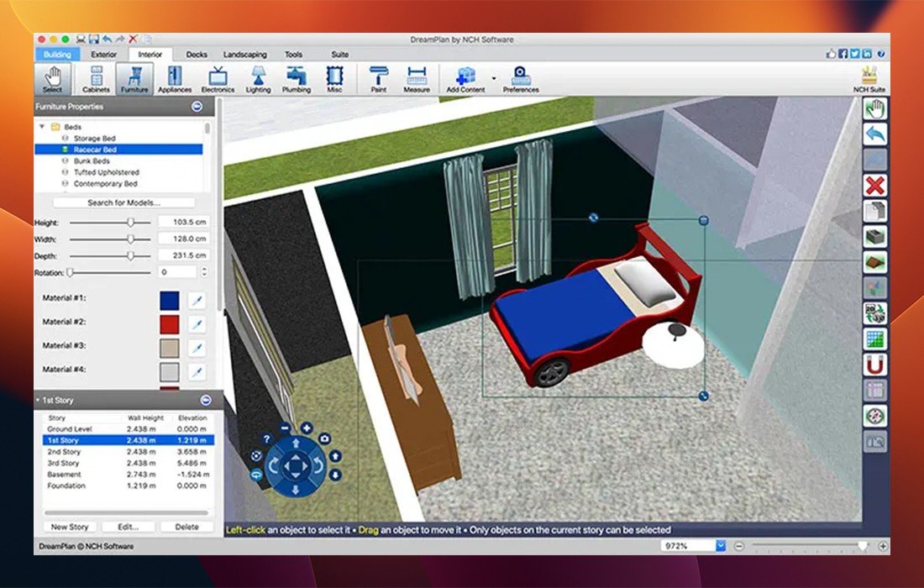The image size is (924, 588).
Task: Switch to the Landscaping tab
Action: (245, 55)
